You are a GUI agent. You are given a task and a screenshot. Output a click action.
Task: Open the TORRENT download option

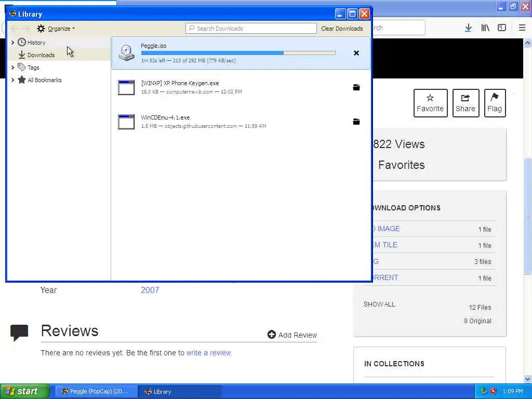click(386, 277)
